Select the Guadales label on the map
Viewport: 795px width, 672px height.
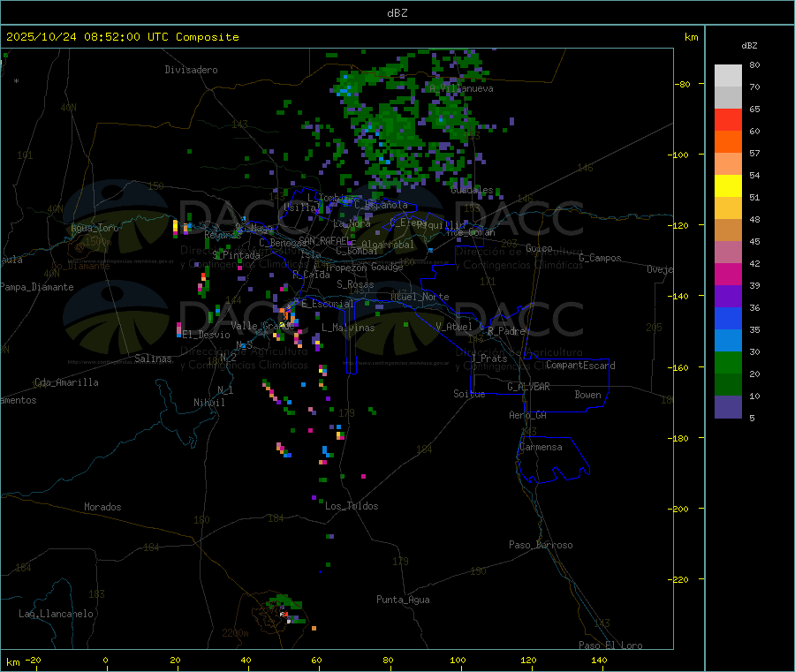(472, 190)
